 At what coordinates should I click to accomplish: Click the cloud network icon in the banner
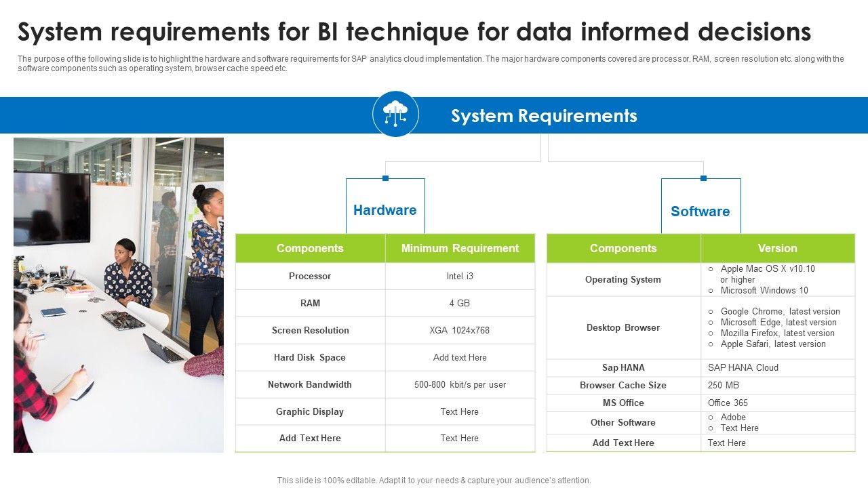point(395,114)
